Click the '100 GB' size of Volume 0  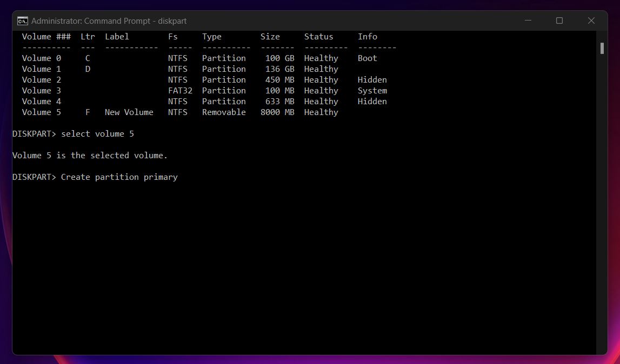(279, 58)
